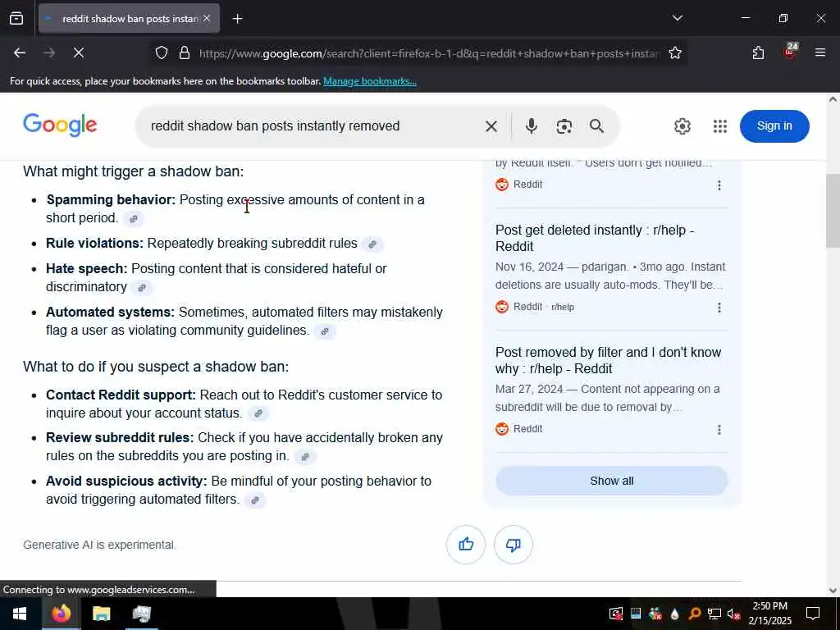Screen dimensions: 840x630
Task: Click scrollbar up arrow
Action: pyautogui.click(x=833, y=99)
